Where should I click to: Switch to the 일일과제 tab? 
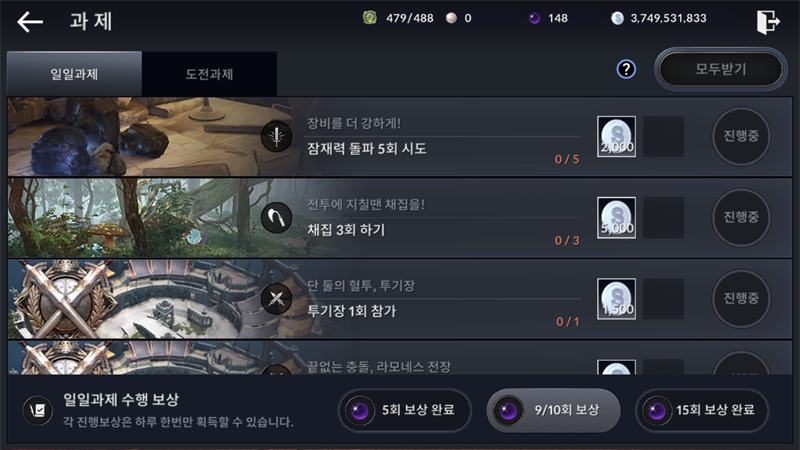74,74
